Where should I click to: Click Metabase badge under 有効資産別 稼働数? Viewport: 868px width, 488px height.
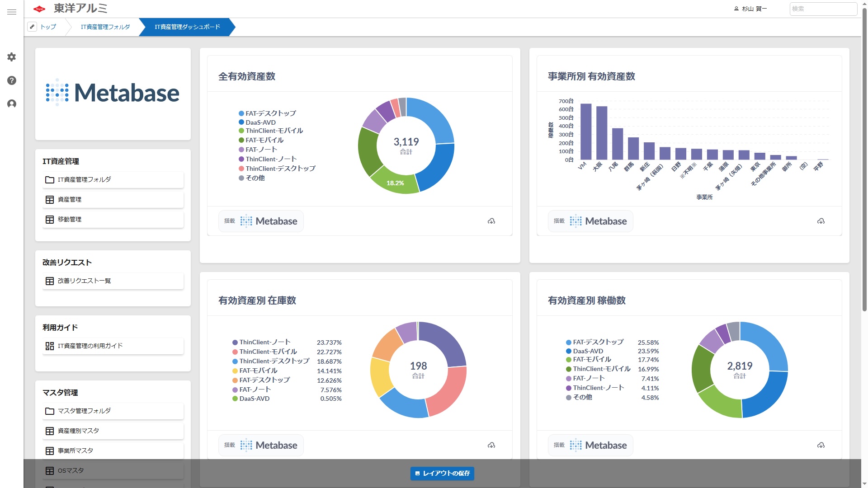pyautogui.click(x=590, y=445)
